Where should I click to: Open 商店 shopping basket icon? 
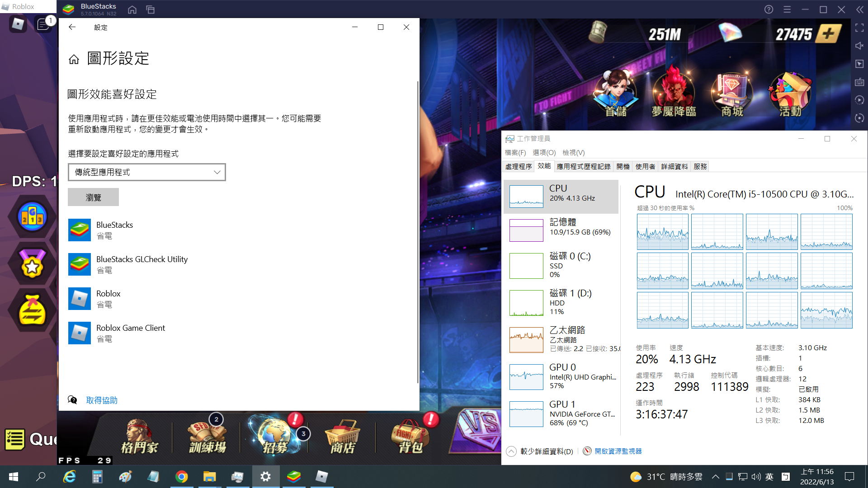click(343, 436)
